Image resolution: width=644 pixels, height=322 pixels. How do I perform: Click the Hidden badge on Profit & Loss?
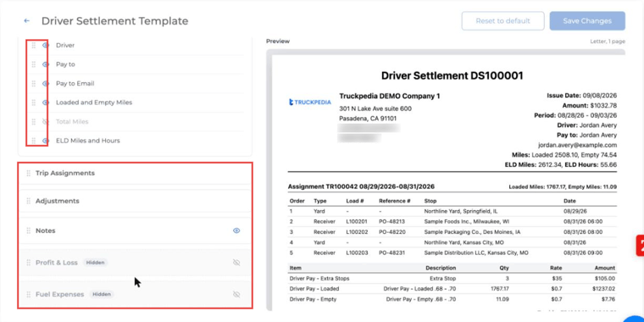tap(95, 263)
